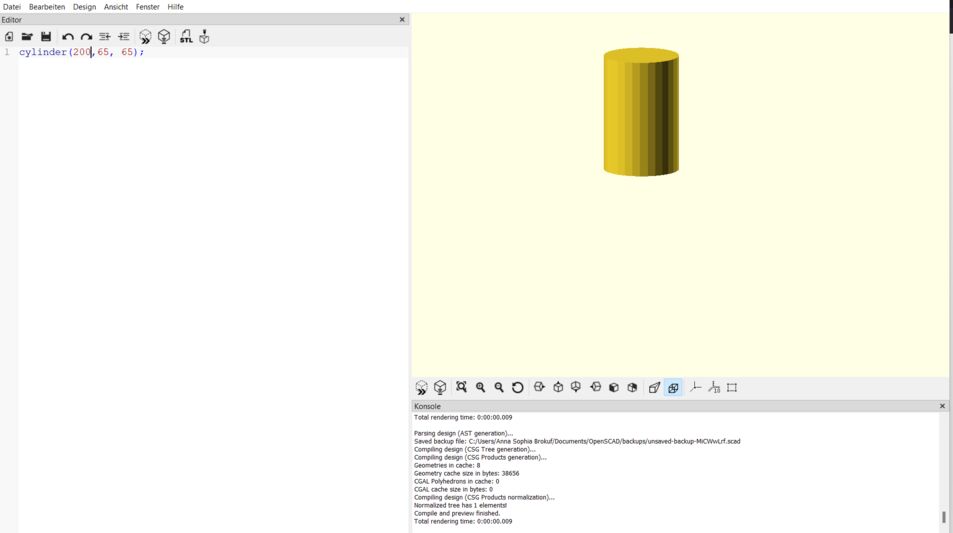Open the Design menu
This screenshot has width=953, height=533.
pos(84,7)
